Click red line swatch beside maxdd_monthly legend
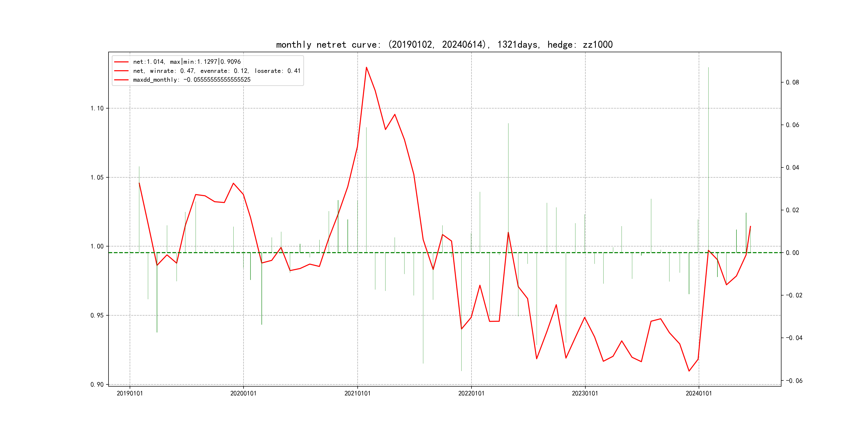 point(121,80)
